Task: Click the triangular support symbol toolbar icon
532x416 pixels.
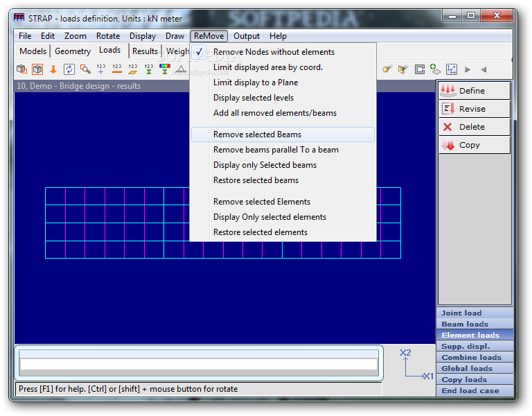Action: point(181,69)
